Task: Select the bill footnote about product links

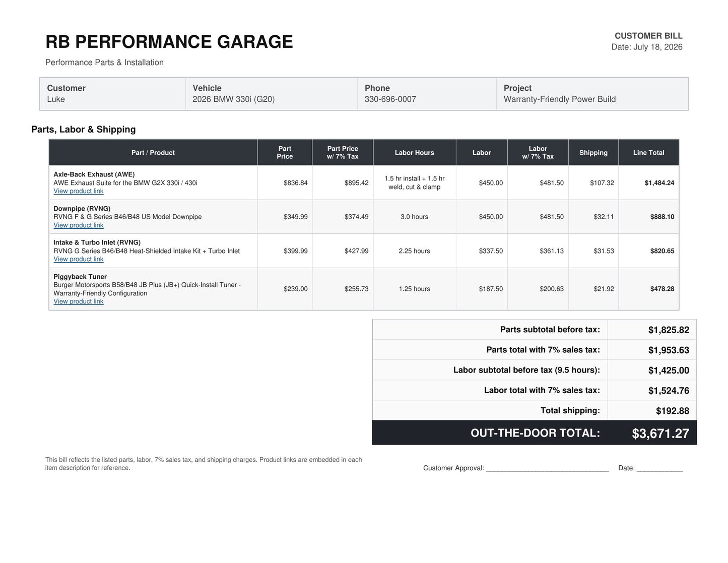Action: (x=204, y=464)
